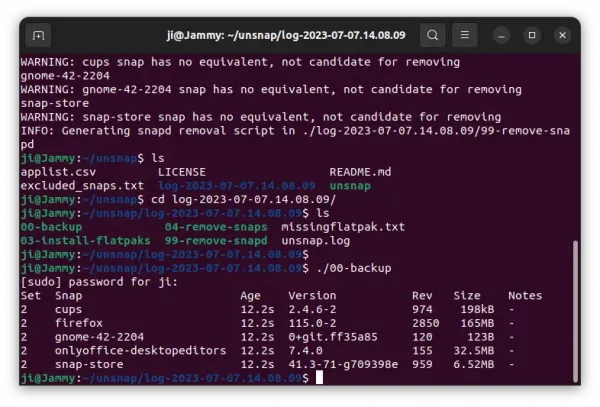
Task: Click the version 0+git.ff35a85 value
Action: coord(333,337)
